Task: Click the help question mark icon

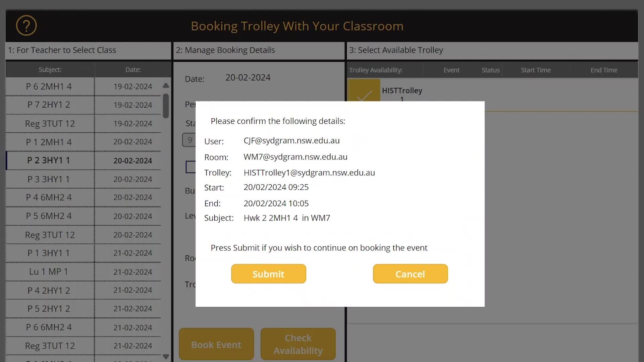Action: point(26,26)
